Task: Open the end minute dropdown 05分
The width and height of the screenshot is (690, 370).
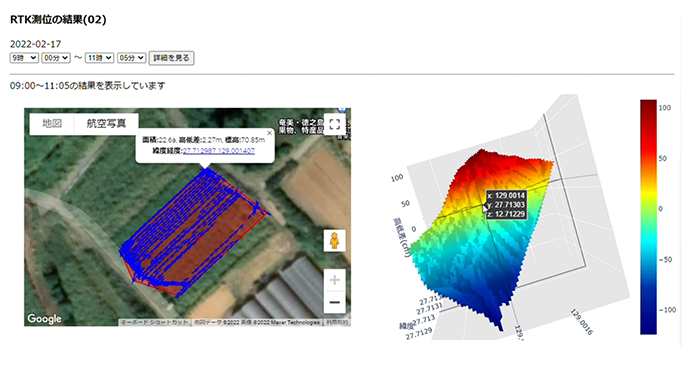Action: point(132,58)
